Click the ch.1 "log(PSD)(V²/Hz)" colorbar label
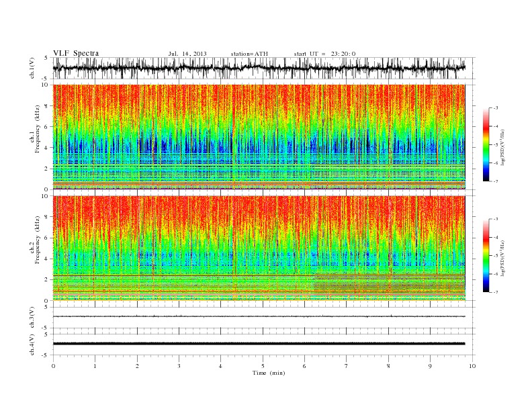532x411 pixels. pyautogui.click(x=502, y=147)
